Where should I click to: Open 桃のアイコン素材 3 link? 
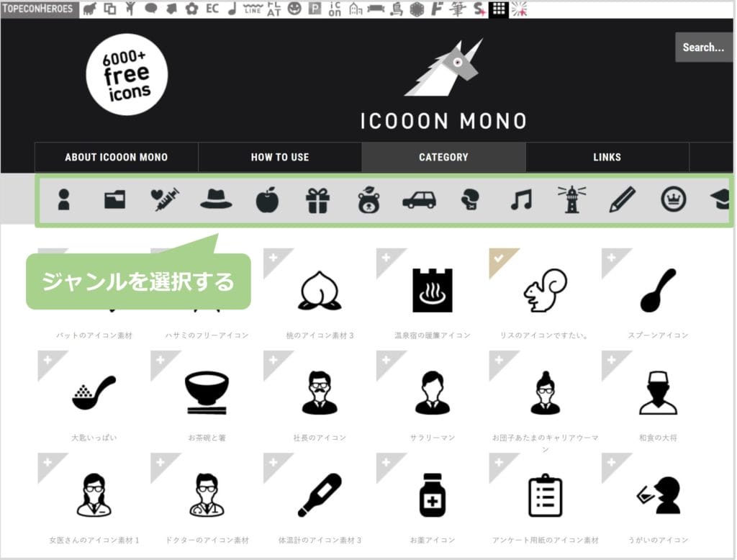pos(320,335)
